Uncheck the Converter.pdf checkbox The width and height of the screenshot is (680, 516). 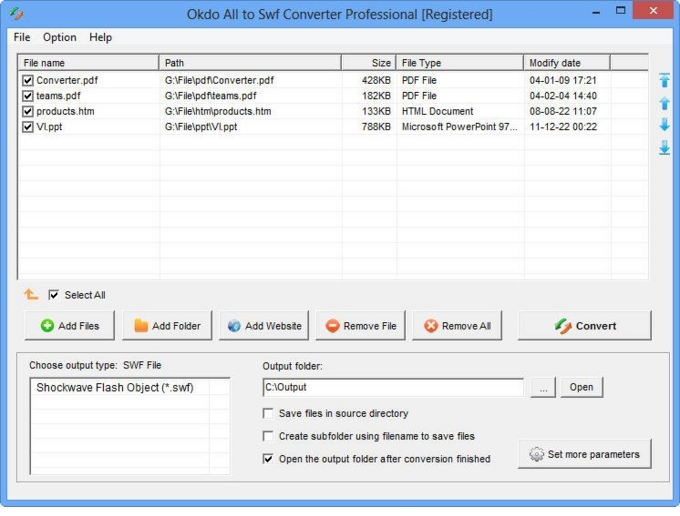(28, 80)
